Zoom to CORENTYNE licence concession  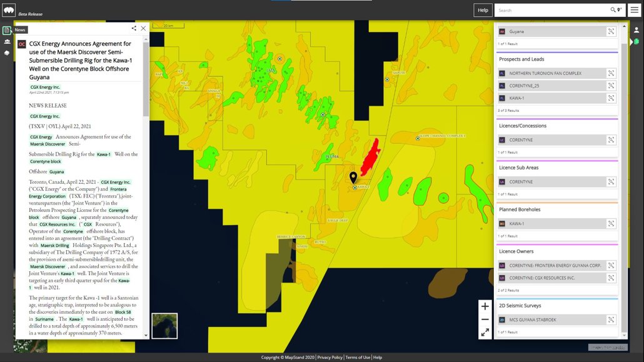tap(611, 139)
